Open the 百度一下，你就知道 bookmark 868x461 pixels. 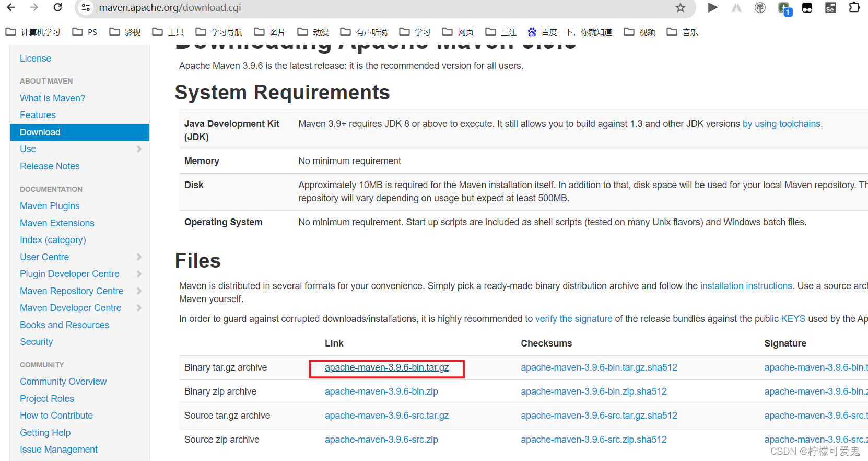(570, 32)
